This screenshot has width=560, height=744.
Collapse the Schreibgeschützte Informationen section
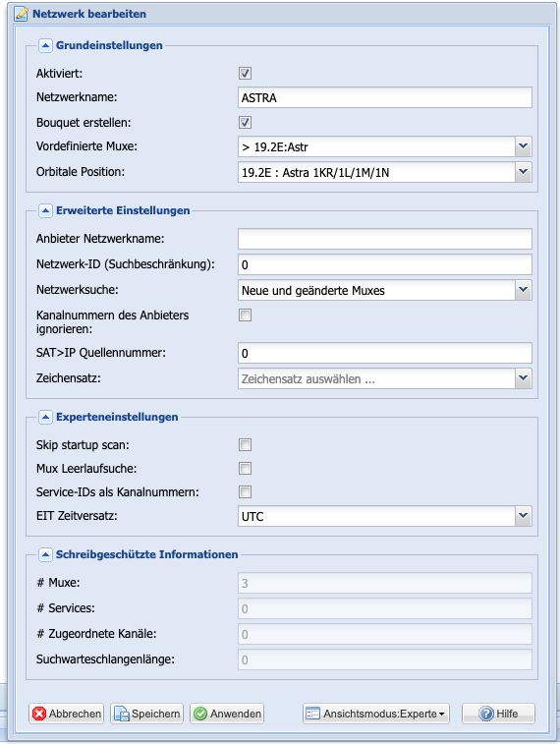pos(45,554)
